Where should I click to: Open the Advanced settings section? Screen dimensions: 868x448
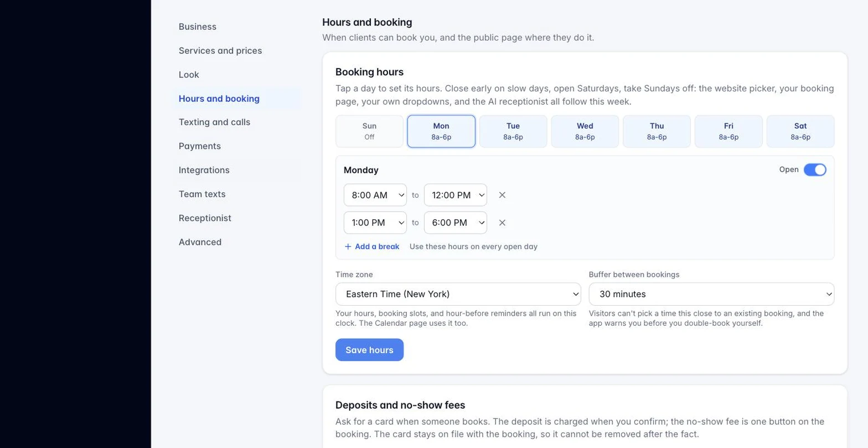pyautogui.click(x=237, y=242)
